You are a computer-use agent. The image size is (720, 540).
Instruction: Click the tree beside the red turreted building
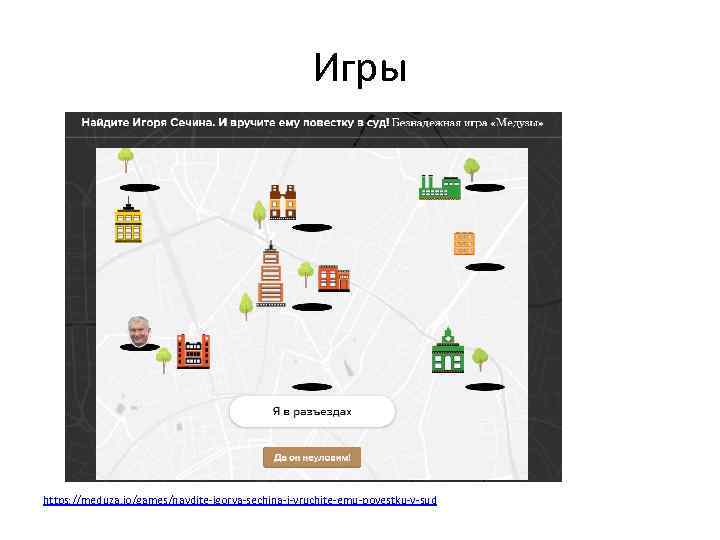click(x=163, y=360)
